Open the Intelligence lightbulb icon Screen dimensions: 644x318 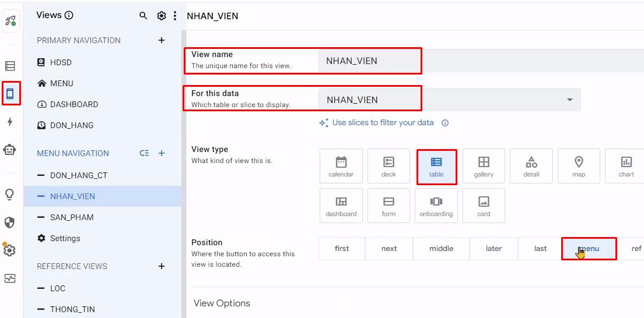click(10, 195)
